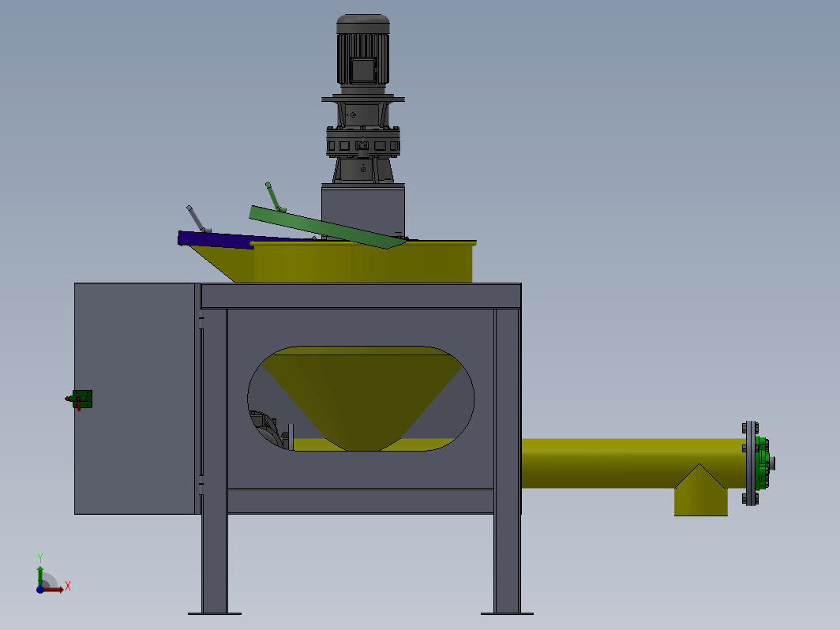This screenshot has height=630, width=840.
Task: Click the red X axis of the orientation triad
Action: (54, 590)
